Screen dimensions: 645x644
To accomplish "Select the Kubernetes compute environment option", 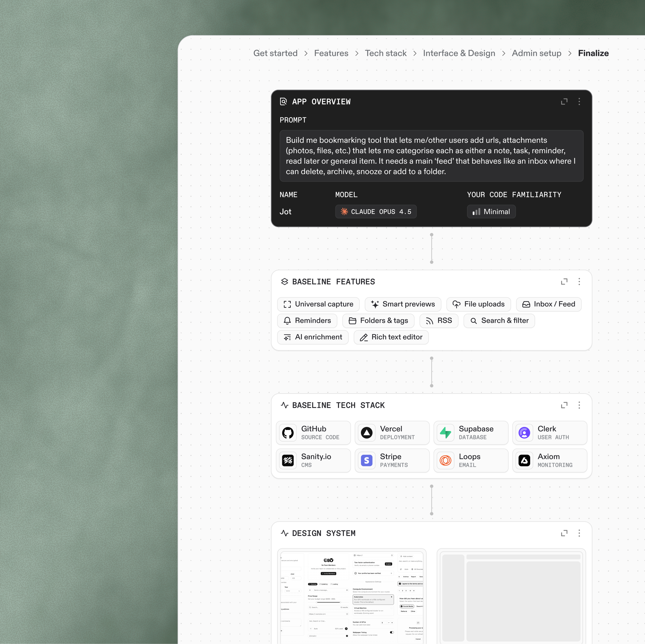I will [x=373, y=600].
